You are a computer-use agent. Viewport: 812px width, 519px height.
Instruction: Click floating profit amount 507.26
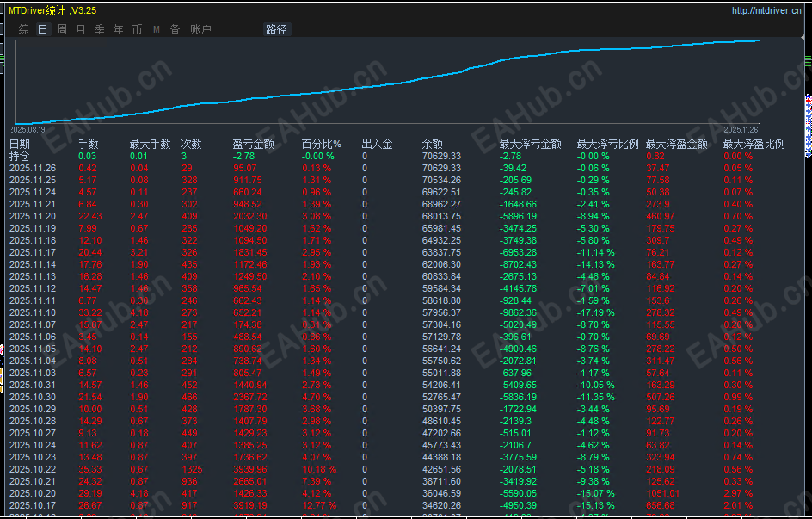(x=661, y=398)
